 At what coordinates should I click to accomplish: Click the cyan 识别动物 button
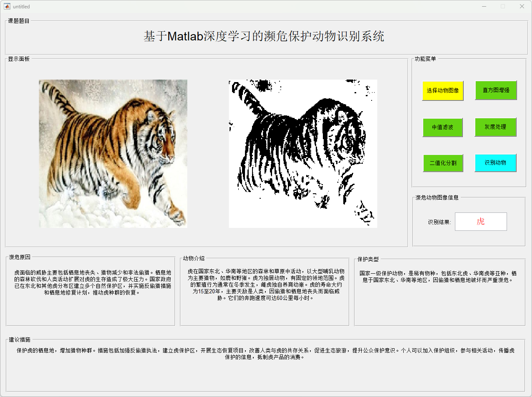pos(496,163)
